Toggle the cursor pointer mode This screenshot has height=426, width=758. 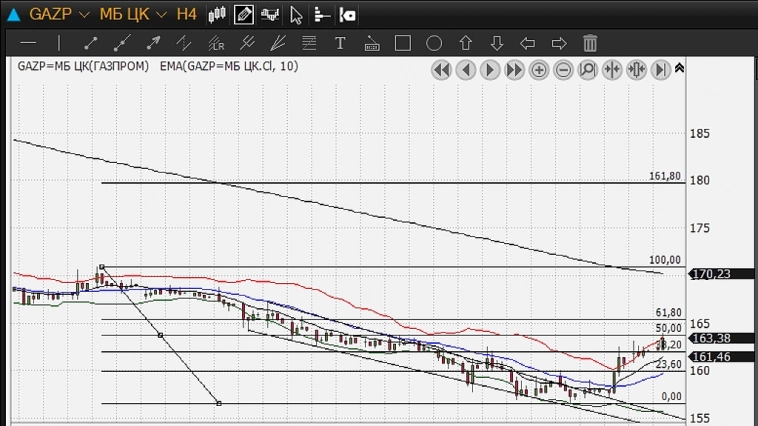296,14
